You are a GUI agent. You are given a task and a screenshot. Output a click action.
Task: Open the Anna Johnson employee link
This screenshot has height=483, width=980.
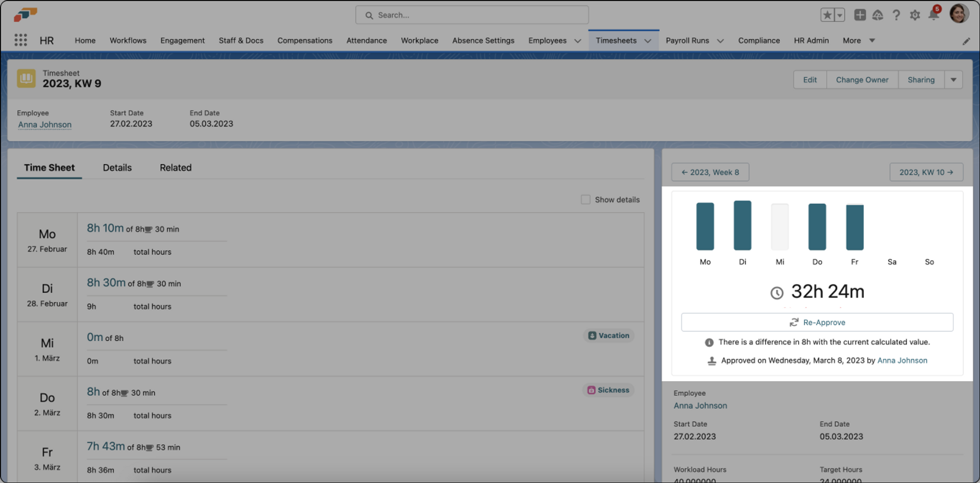point(45,124)
